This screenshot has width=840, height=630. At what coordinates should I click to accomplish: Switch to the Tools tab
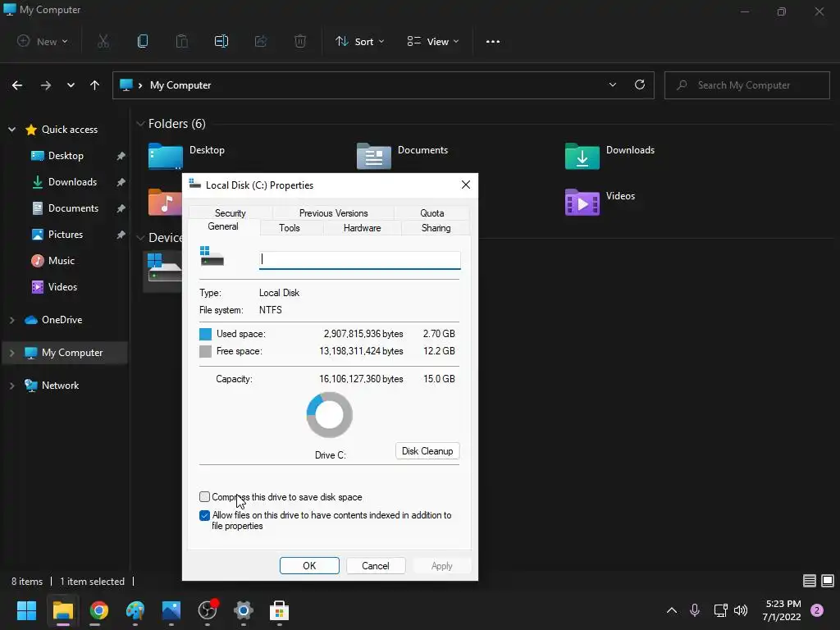pyautogui.click(x=290, y=228)
